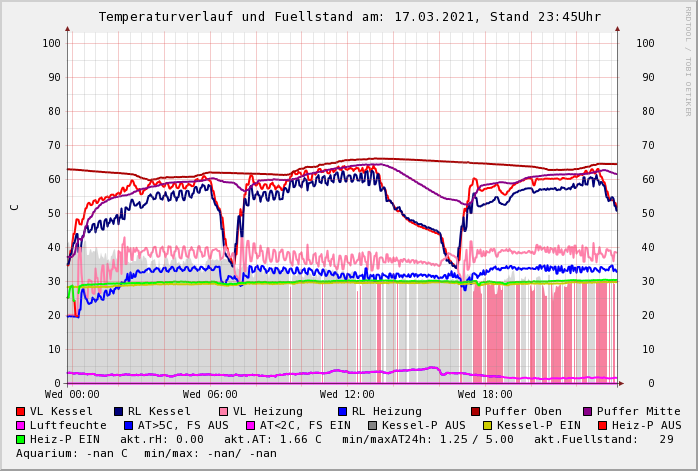The height and width of the screenshot is (471, 698).
Task: Click the AT<2C, FS EIN label
Action: [x=305, y=426]
